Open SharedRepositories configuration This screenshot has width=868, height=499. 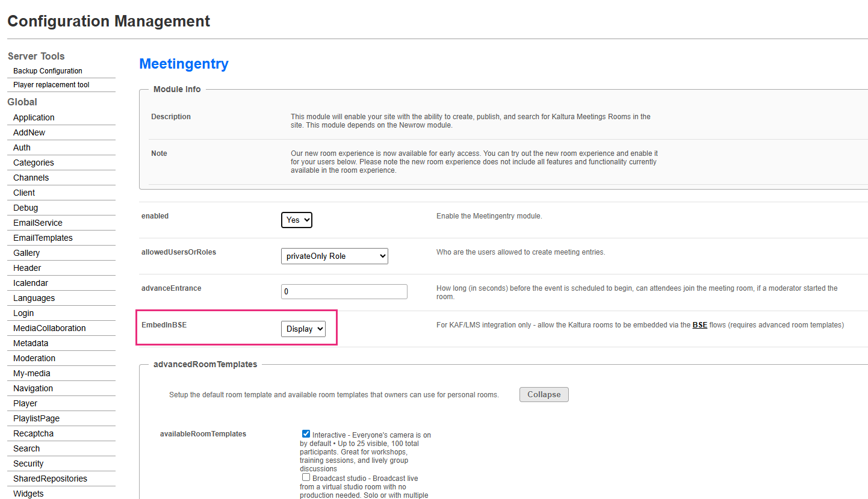click(50, 479)
